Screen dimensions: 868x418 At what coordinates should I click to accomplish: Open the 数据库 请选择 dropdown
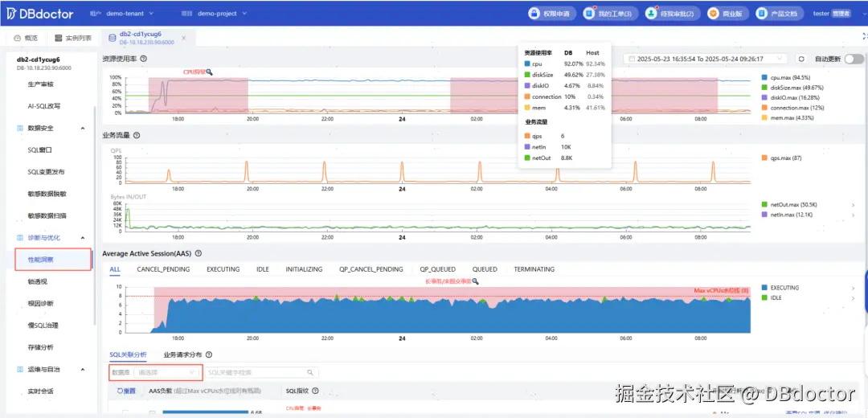(x=168, y=373)
